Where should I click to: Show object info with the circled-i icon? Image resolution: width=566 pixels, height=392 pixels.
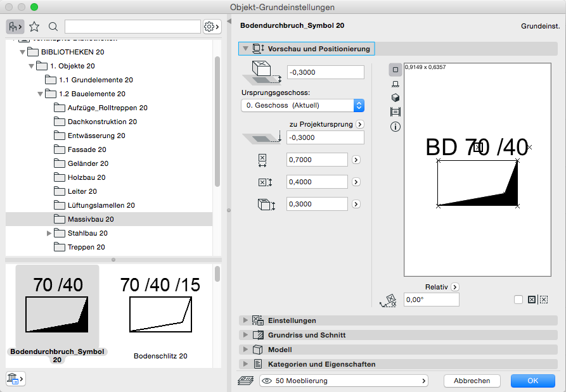(396, 126)
